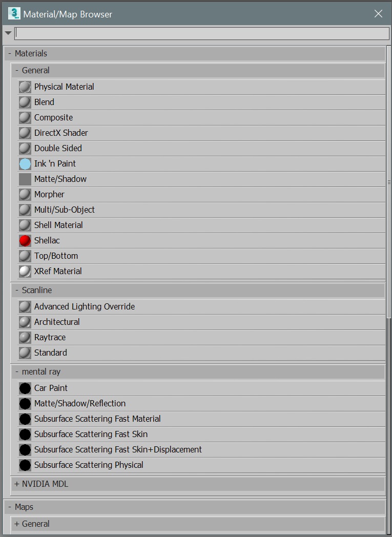Screen dimensions: 392x537
Task: Collapse the mental ray section
Action: click(17, 371)
